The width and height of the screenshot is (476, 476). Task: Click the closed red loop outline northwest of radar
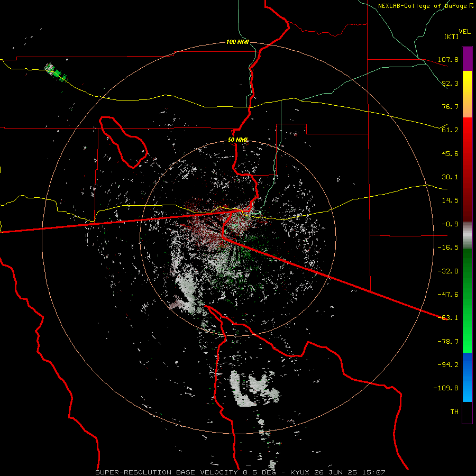click(x=123, y=142)
